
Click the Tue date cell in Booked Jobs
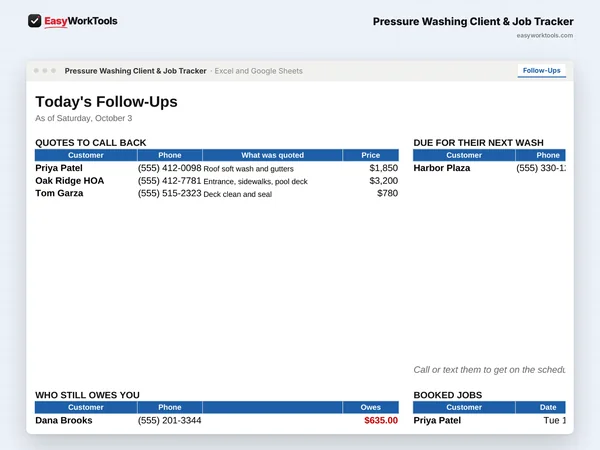tap(554, 420)
